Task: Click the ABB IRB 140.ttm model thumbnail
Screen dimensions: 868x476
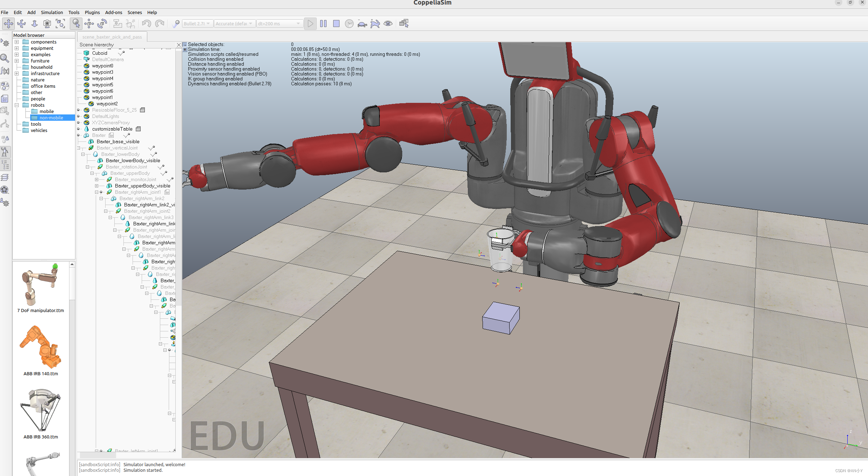Action: [x=41, y=346]
